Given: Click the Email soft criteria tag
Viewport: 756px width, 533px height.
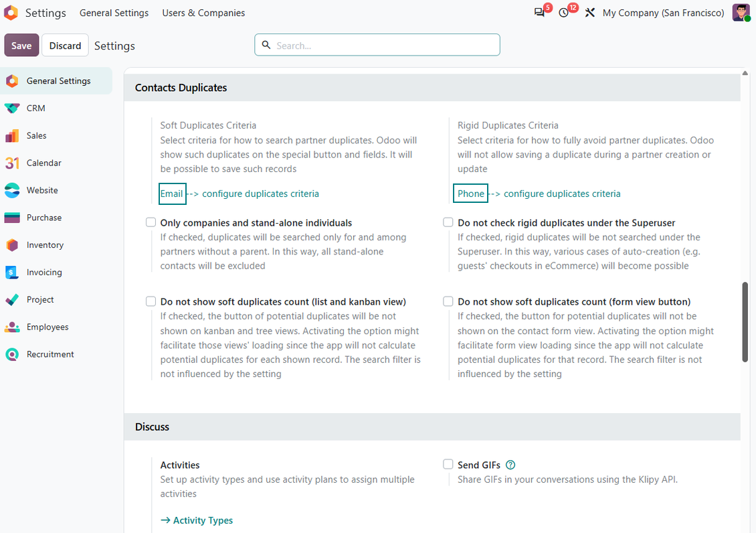Looking at the screenshot, I should tap(172, 194).
